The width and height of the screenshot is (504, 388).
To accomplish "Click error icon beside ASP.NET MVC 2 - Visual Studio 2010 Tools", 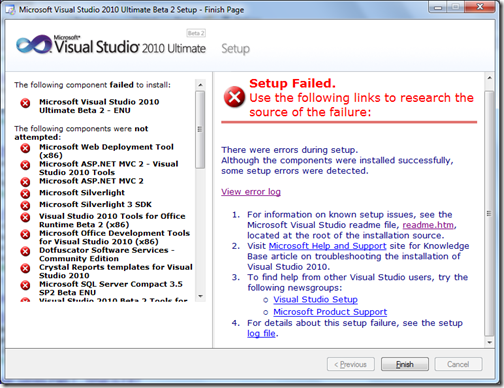I will 25,165.
